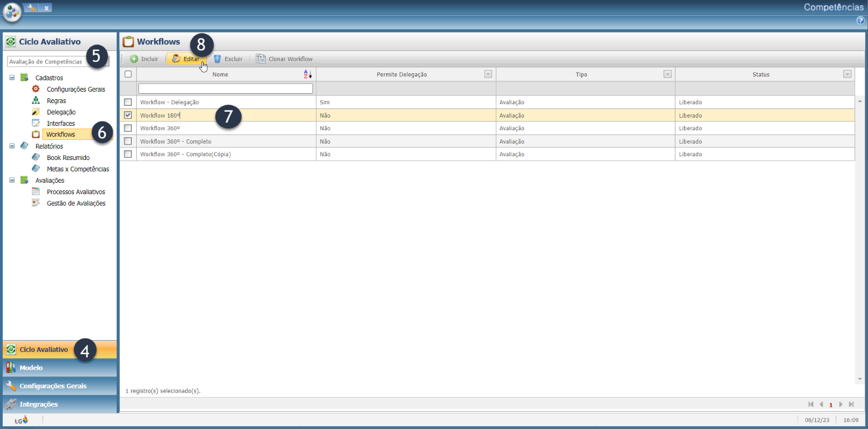Click the date 06/12/23 in status bar
The image size is (868, 429).
coord(817,420)
